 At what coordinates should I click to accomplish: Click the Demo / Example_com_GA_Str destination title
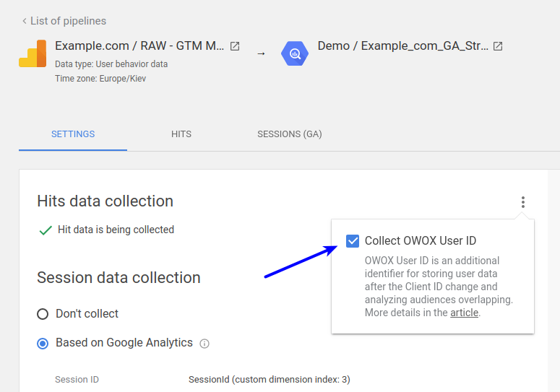click(x=403, y=46)
